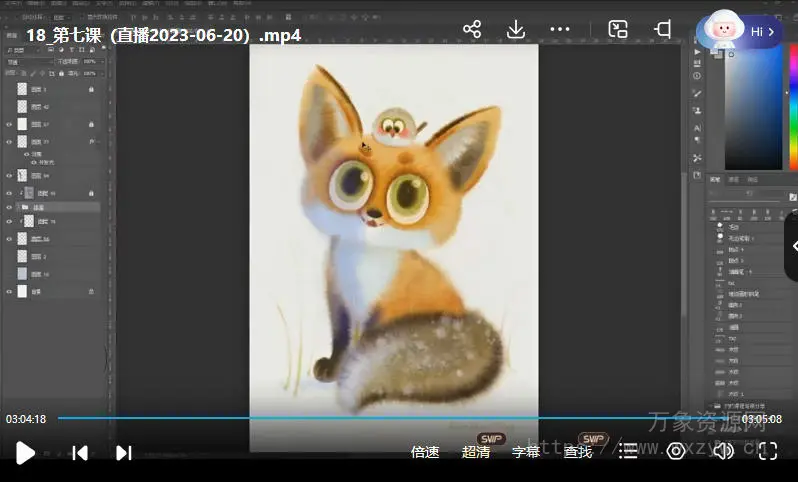Open the 超清 video quality options
Image resolution: width=798 pixels, height=482 pixels.
pyautogui.click(x=476, y=452)
